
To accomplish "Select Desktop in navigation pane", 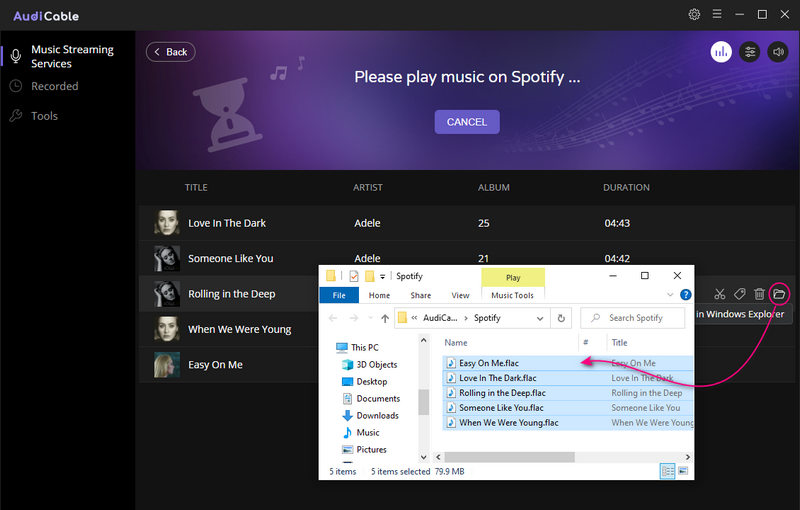I will pos(371,381).
